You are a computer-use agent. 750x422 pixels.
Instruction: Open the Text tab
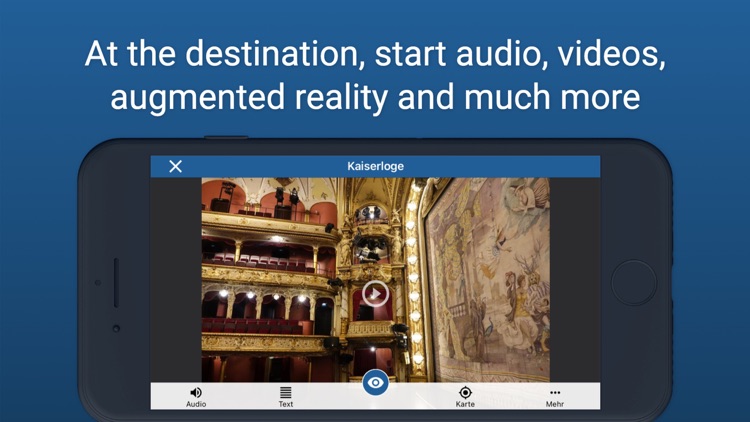coord(286,397)
